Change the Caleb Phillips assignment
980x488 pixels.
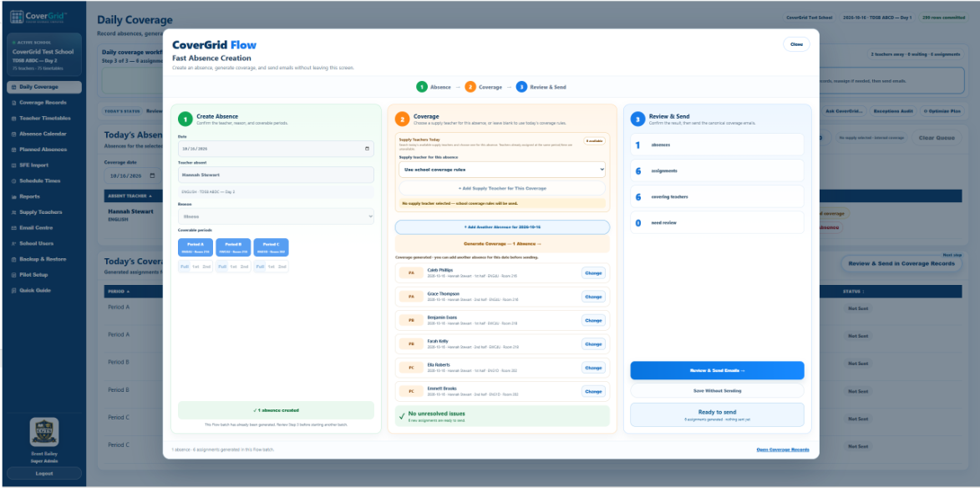[x=593, y=273]
